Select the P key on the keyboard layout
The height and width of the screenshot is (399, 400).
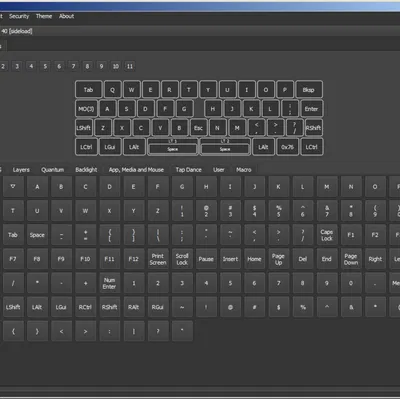pos(285,89)
